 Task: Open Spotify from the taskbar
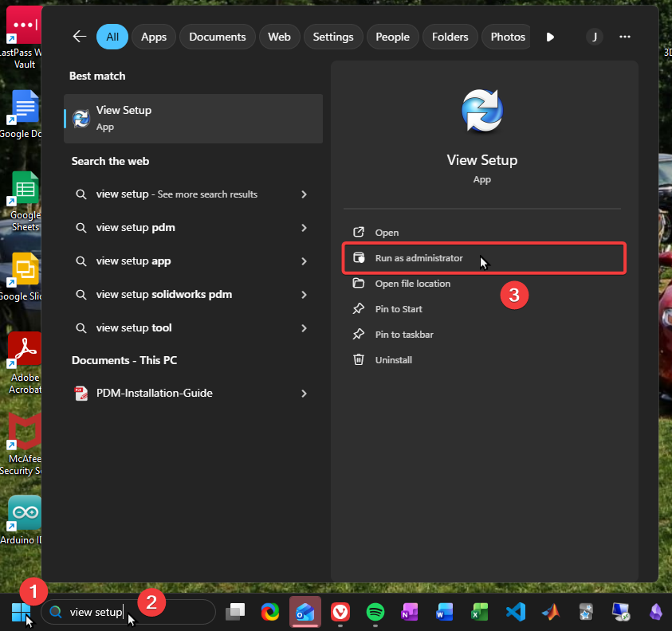375,612
